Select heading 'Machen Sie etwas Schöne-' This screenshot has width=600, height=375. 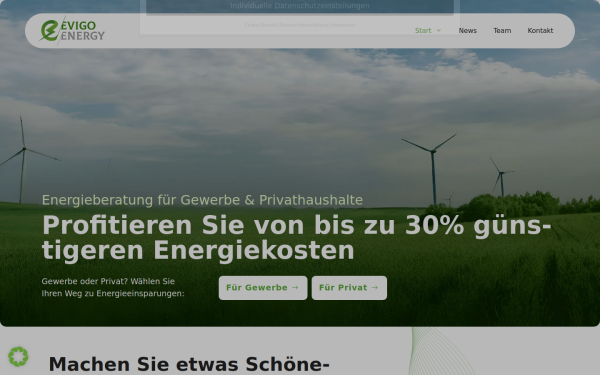point(189,364)
